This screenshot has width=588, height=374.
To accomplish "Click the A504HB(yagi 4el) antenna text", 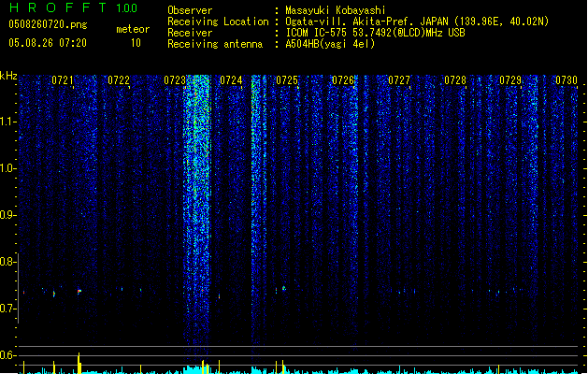I will 330,44.
